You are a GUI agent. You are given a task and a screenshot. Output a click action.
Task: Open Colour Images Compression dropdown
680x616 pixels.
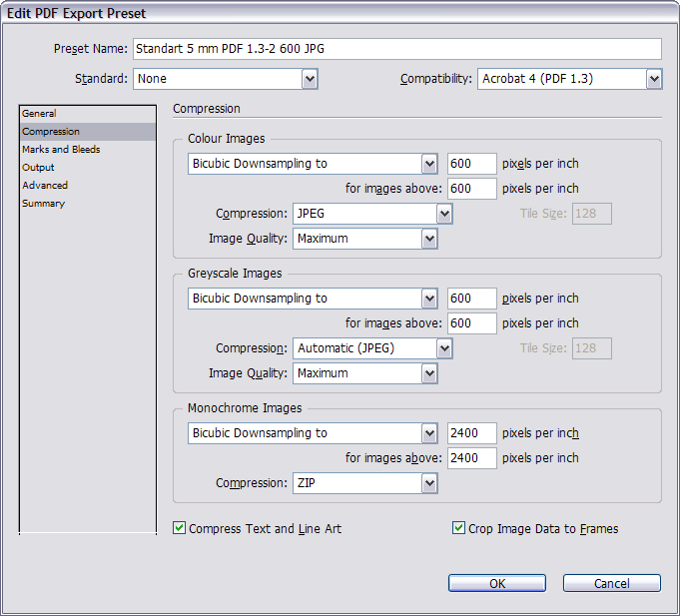click(x=372, y=214)
